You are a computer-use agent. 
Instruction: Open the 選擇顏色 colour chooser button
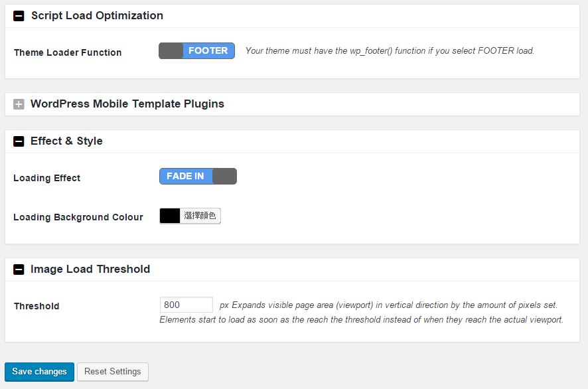[x=200, y=216]
